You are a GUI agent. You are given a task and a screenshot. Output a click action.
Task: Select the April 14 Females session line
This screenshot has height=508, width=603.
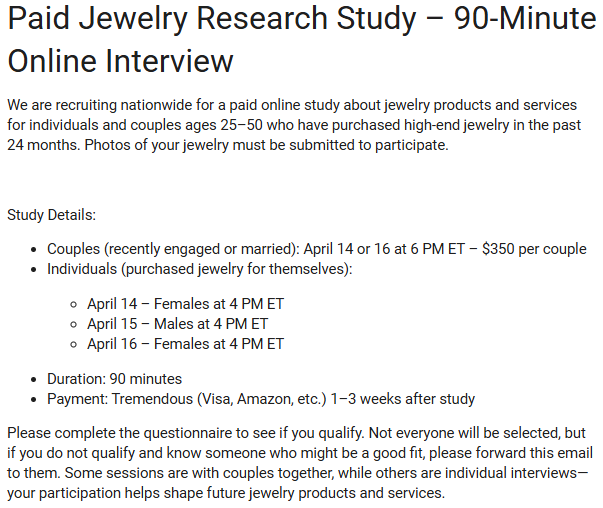tap(186, 304)
